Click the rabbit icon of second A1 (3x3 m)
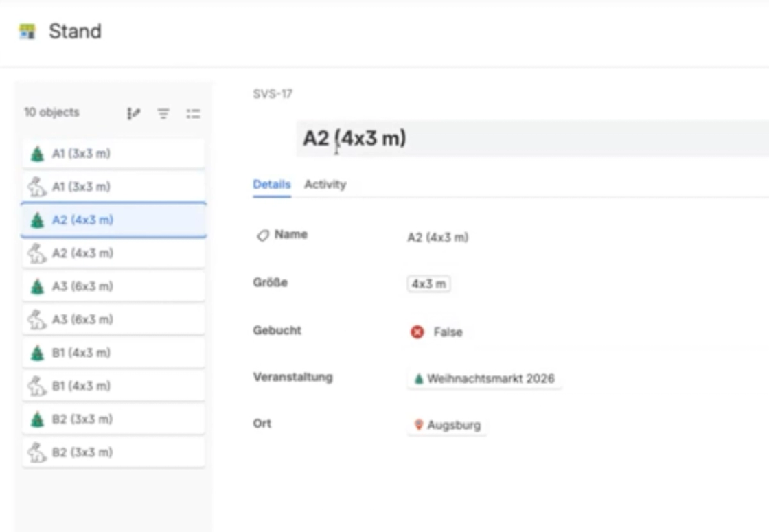Image resolution: width=769 pixels, height=532 pixels. click(x=37, y=187)
